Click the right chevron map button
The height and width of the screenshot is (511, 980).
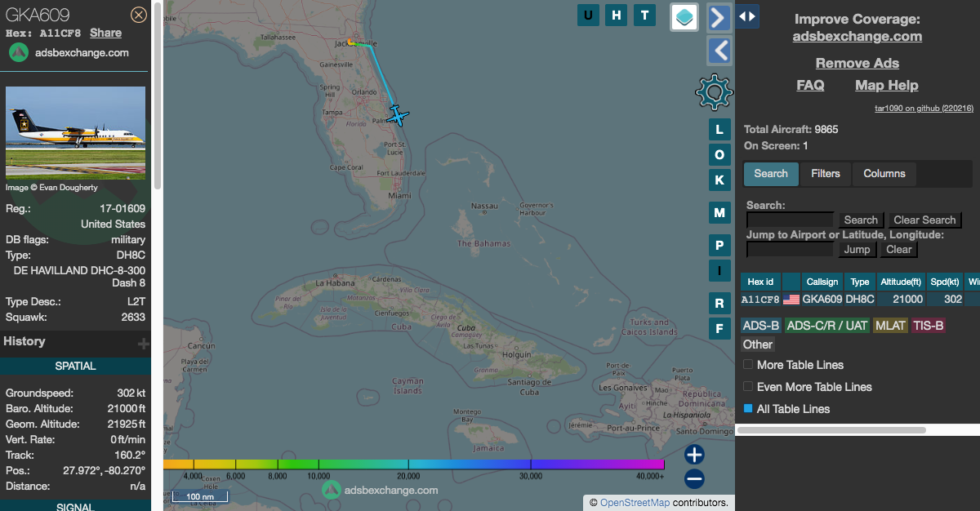click(719, 17)
